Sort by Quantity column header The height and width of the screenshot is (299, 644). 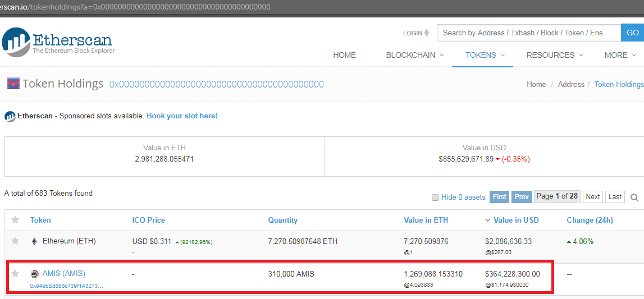[283, 220]
